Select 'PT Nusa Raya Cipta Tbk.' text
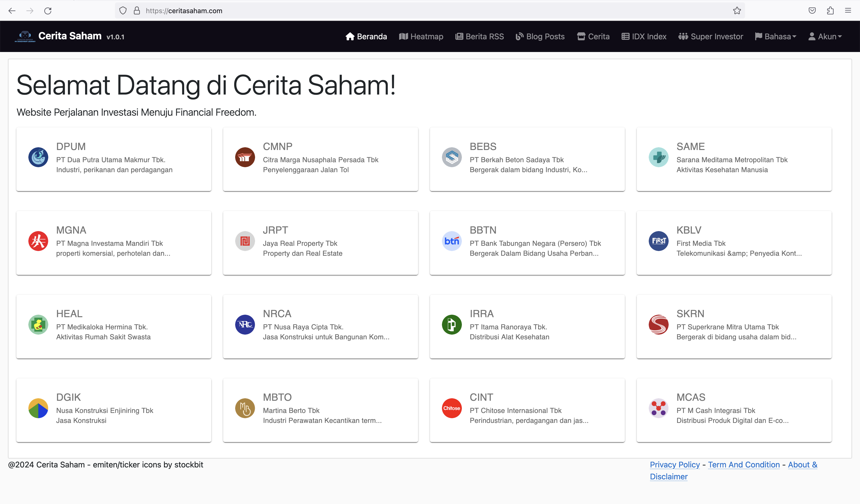 tap(303, 327)
